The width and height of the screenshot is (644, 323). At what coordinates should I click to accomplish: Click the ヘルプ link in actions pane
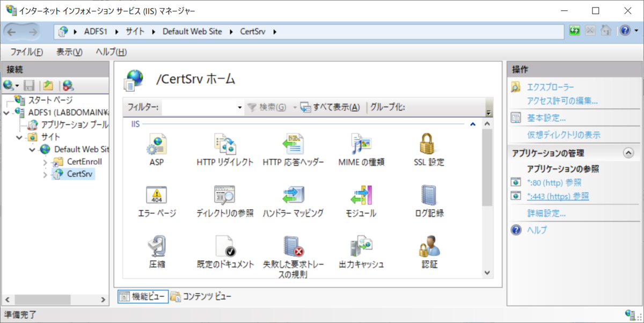537,230
